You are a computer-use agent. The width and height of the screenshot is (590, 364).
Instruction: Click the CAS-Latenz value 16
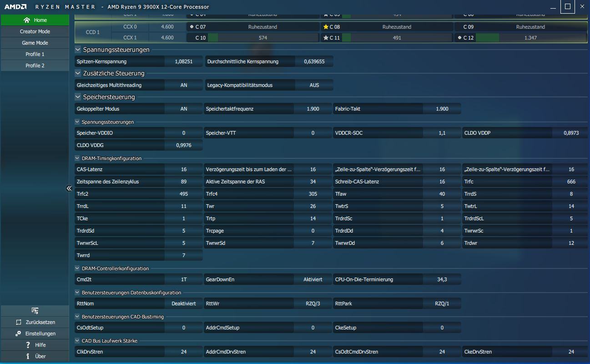coord(184,169)
